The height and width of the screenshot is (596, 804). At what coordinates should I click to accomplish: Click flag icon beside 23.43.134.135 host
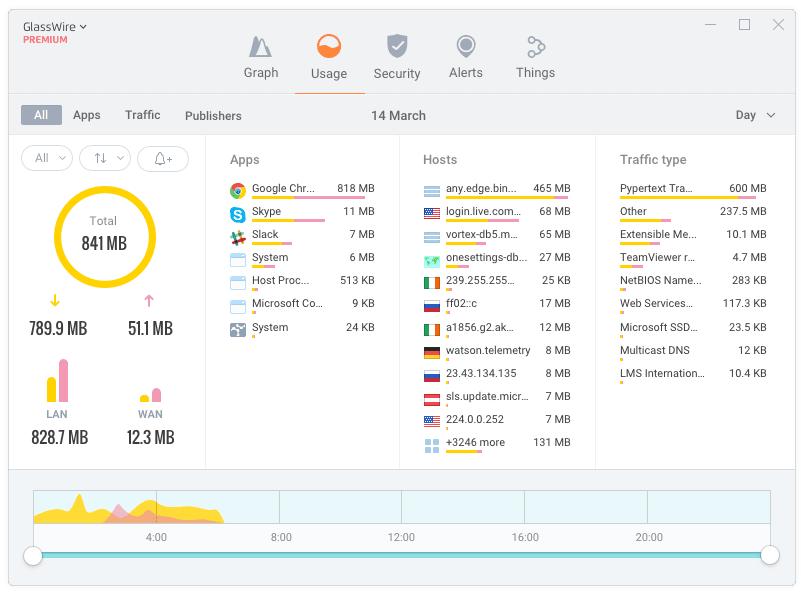pos(432,376)
